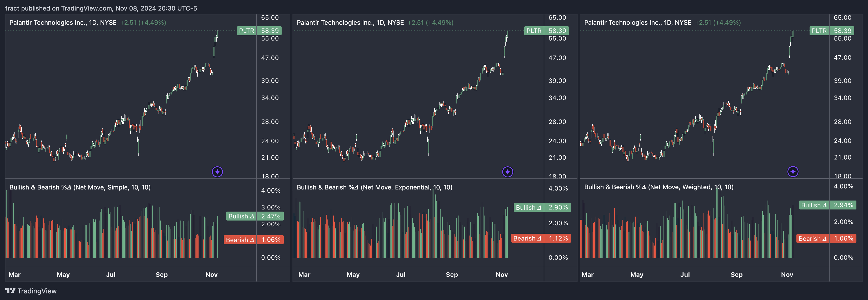Screen dimensions: 868x300
Task: Click the Bullish Δ 2.90% label
Action: pos(542,207)
